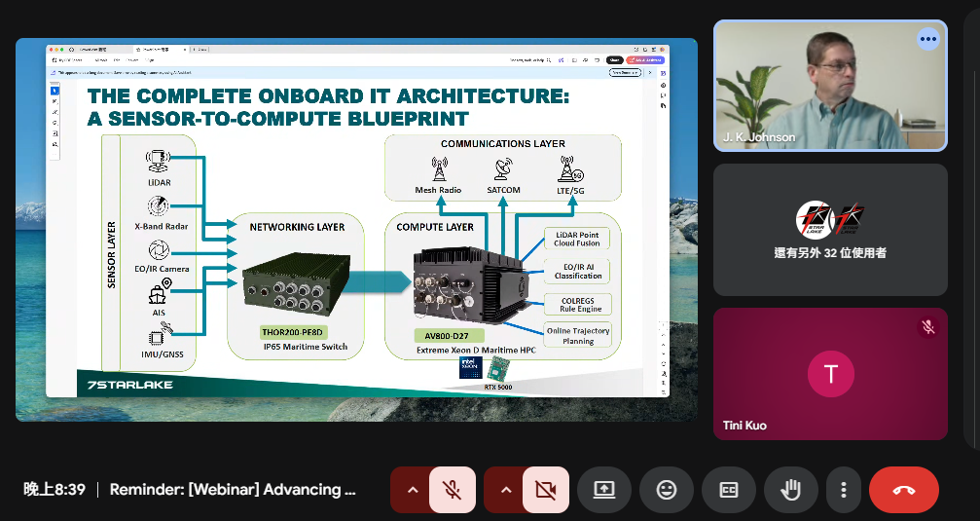Expand the audio settings chevron
980x521 pixels.
point(412,490)
